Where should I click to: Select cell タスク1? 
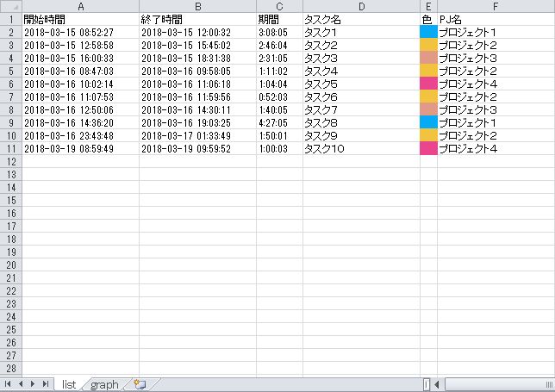(361, 32)
